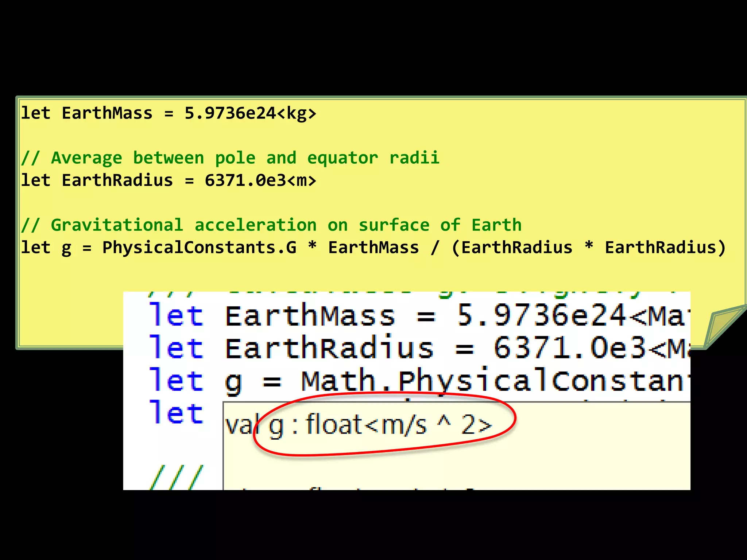Image resolution: width=747 pixels, height=560 pixels.
Task: Click the '<kg>' unit annotation
Action: (297, 113)
